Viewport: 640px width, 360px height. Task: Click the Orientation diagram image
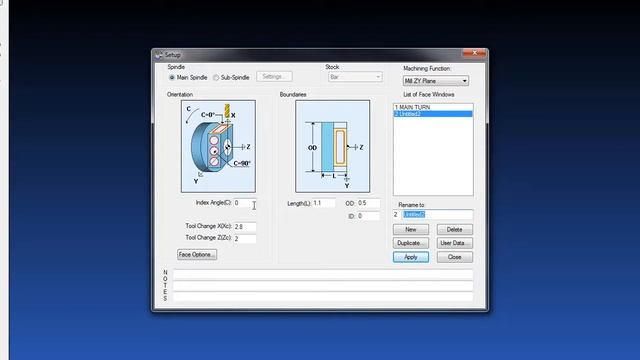pyautogui.click(x=218, y=146)
